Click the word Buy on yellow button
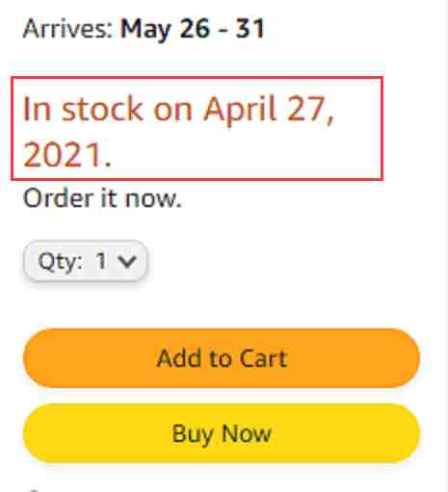This screenshot has height=492, width=448. 193,435
